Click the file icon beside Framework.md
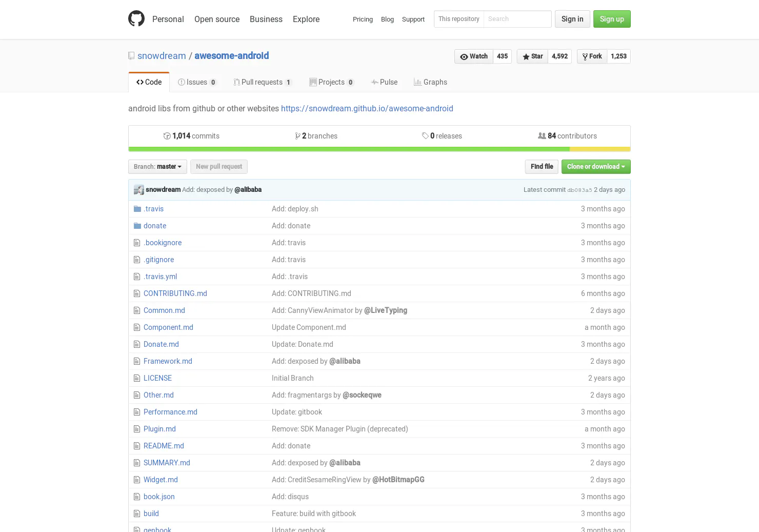Viewport: 759px width, 532px height. (137, 361)
